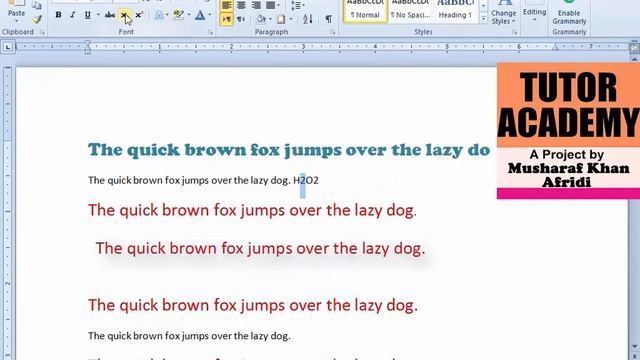Apply Text Effects glow icon
This screenshot has height=360, width=640.
[x=159, y=15]
